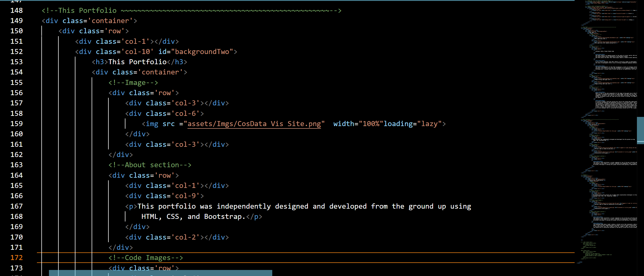
Task: Click the '<!--Image-->' comment
Action: (x=133, y=83)
